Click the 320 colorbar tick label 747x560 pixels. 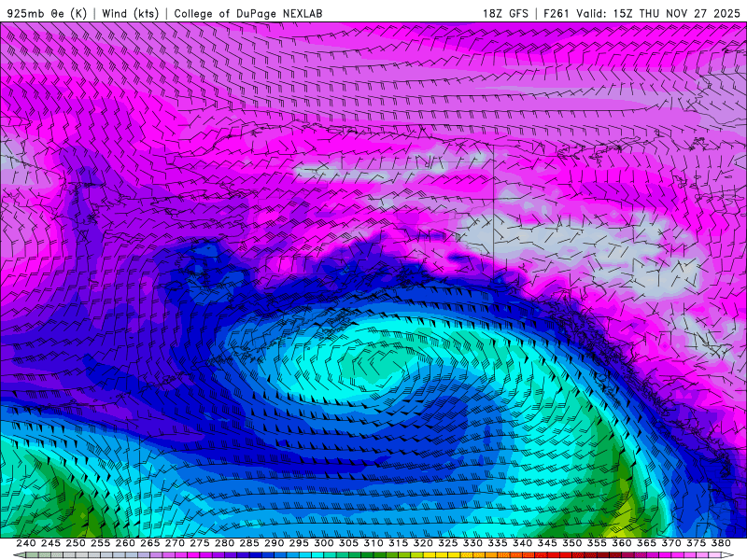[x=423, y=543]
